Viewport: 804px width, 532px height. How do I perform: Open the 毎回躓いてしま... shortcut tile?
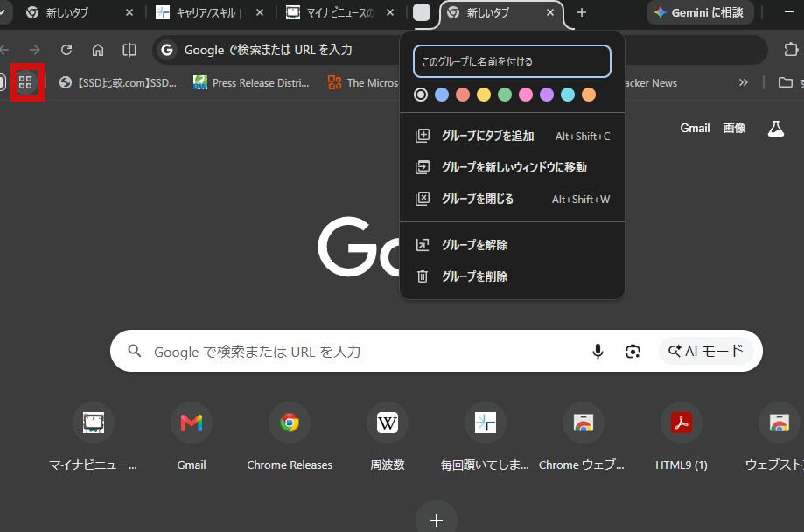485,436
